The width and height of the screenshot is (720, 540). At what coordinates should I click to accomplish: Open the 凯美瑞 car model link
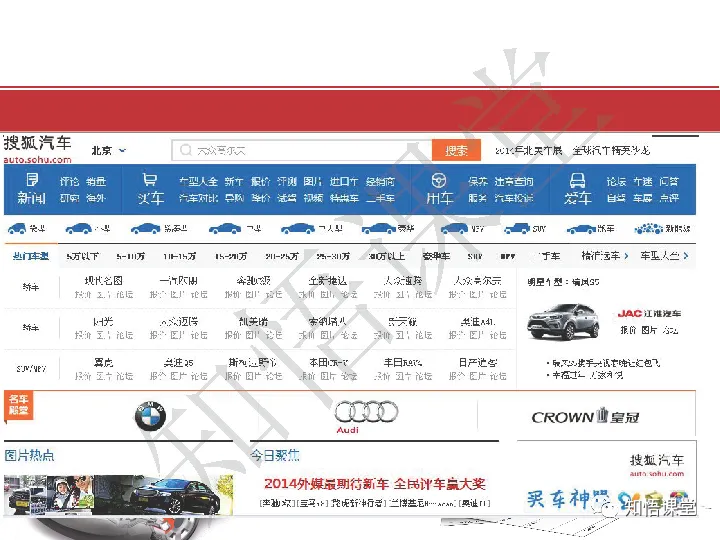click(x=253, y=321)
